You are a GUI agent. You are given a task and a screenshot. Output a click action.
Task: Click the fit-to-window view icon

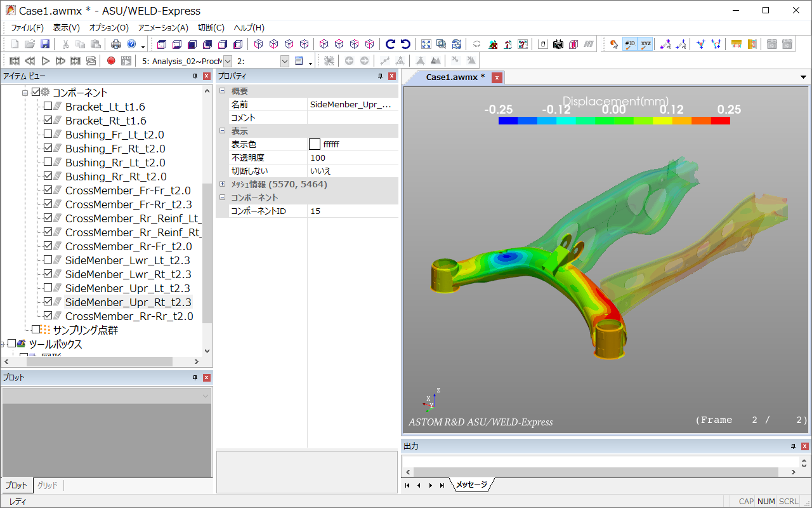426,44
